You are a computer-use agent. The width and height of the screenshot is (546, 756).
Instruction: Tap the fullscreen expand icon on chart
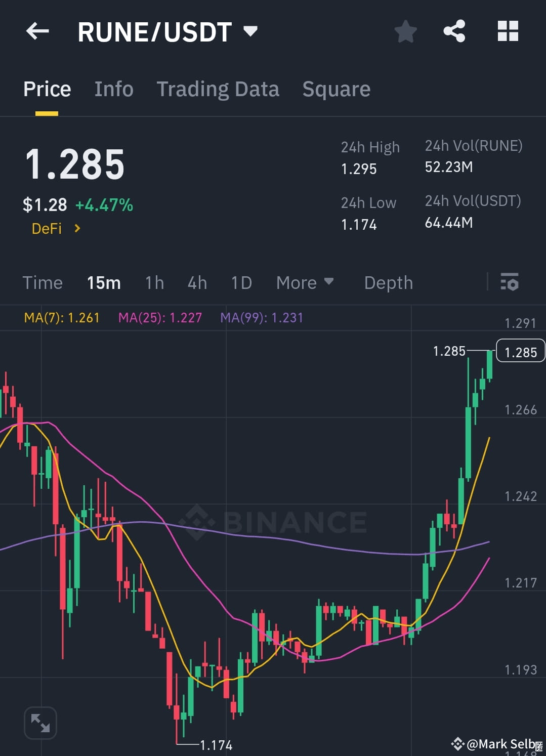pyautogui.click(x=40, y=723)
